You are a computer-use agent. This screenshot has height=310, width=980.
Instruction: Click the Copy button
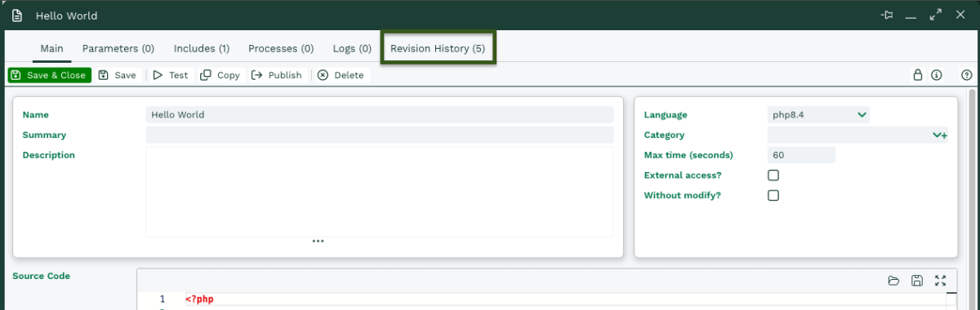[220, 75]
